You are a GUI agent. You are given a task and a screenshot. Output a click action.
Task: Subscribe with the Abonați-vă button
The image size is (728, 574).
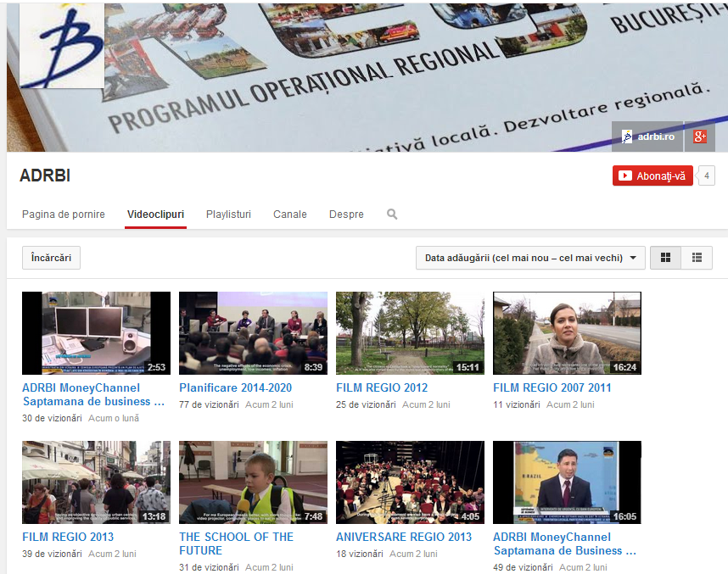(652, 176)
